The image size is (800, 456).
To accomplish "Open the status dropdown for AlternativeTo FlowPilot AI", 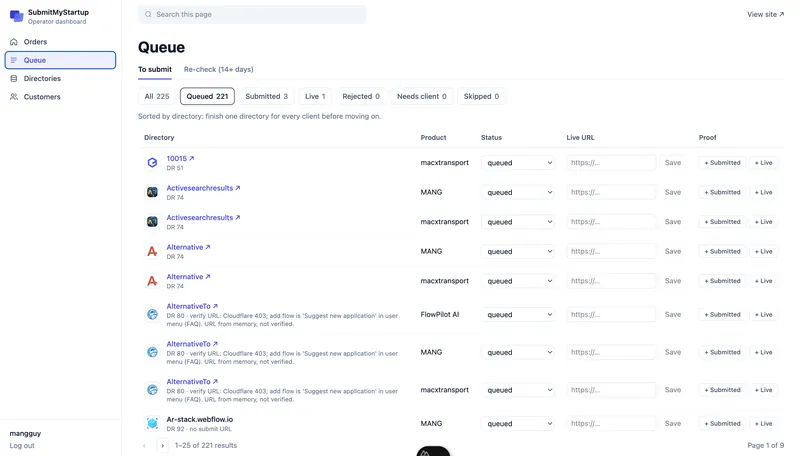I will [x=518, y=315].
